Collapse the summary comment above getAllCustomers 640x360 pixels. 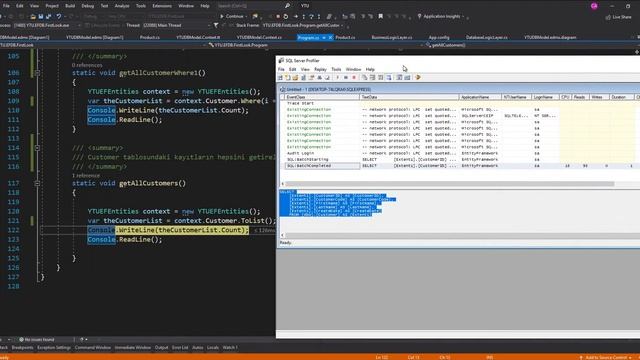click(37, 148)
